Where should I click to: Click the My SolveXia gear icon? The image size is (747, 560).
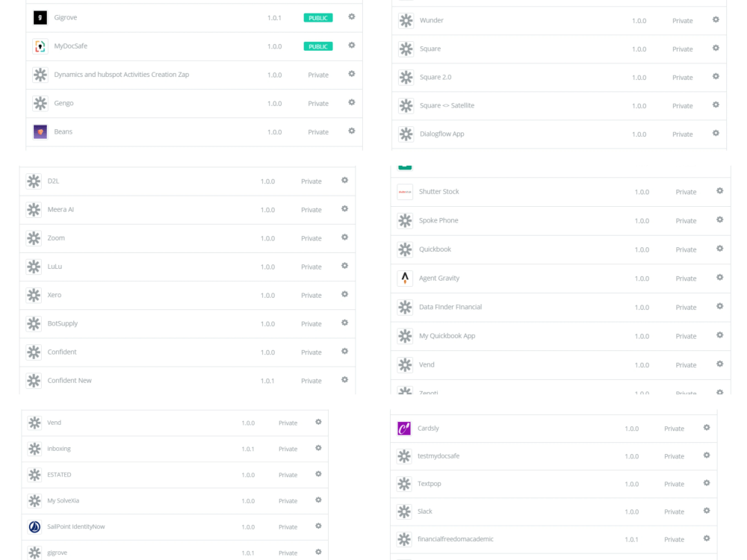point(318,500)
